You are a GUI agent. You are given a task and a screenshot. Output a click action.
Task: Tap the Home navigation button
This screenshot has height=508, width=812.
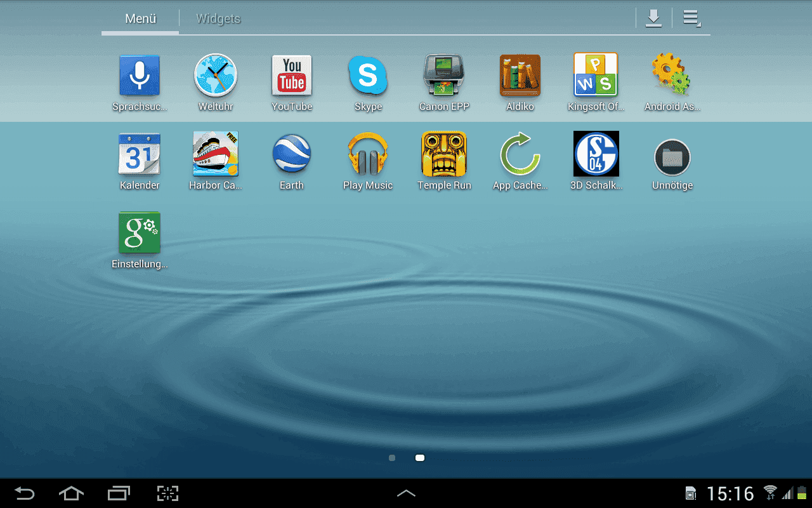(71, 493)
